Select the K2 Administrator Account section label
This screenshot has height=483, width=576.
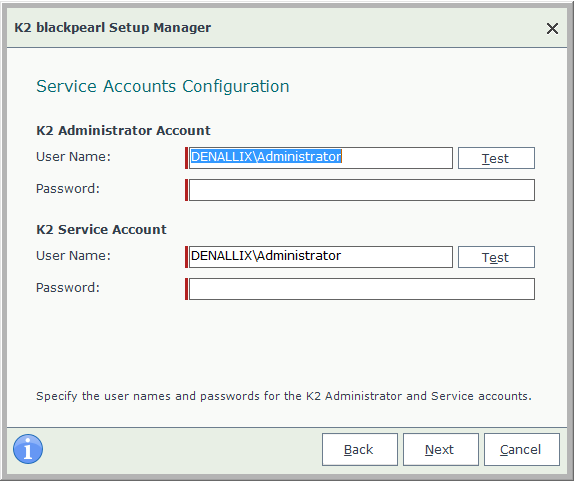pyautogui.click(x=123, y=130)
